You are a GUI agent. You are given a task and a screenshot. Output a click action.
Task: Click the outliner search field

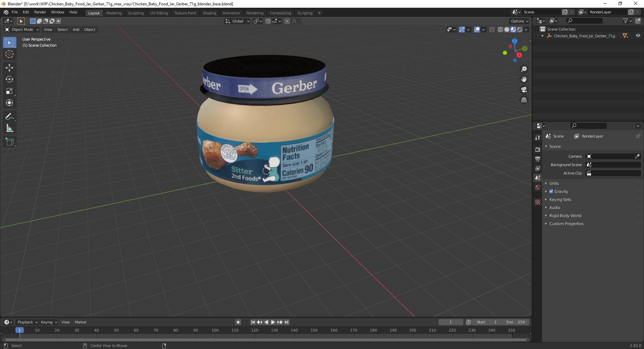584,21
